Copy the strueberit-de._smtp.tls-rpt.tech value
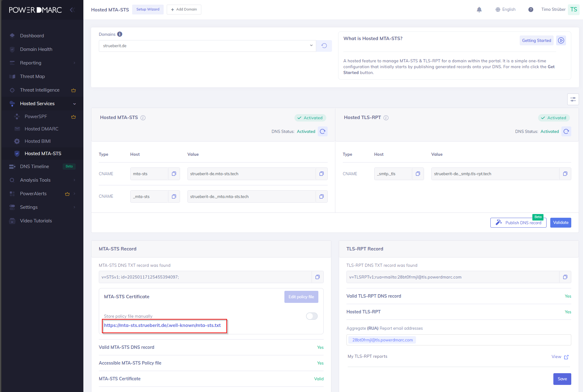583x392 pixels. tap(565, 174)
